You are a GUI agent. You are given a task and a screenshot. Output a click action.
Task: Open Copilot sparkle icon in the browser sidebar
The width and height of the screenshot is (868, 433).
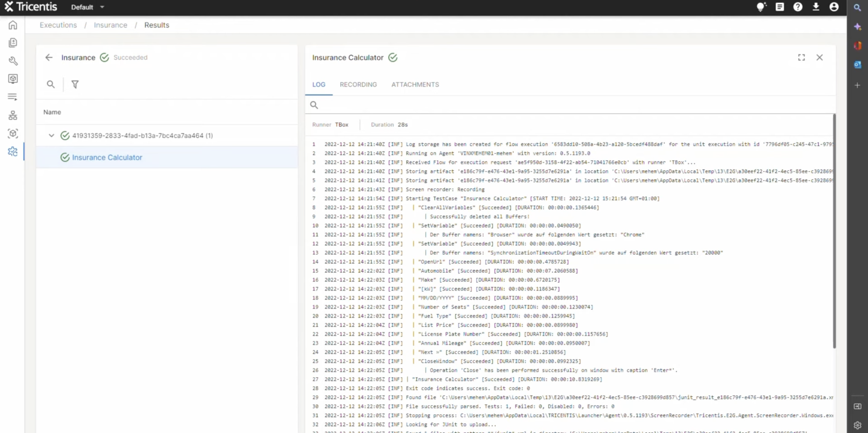click(x=857, y=26)
